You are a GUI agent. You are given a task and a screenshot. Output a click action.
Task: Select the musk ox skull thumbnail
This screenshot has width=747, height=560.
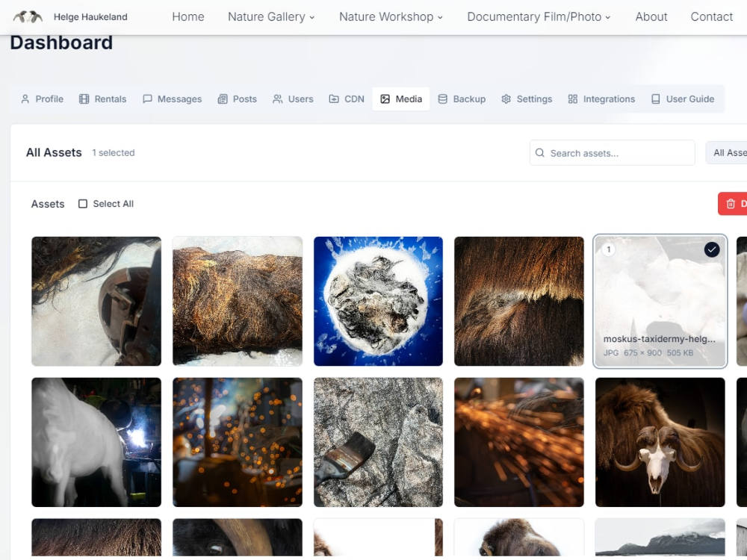click(660, 442)
